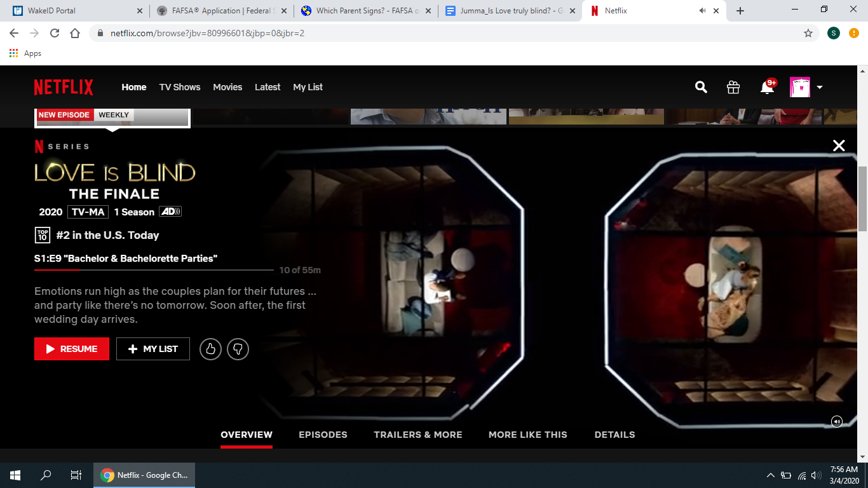Open the Chrome profile S icon

pyautogui.click(x=834, y=33)
